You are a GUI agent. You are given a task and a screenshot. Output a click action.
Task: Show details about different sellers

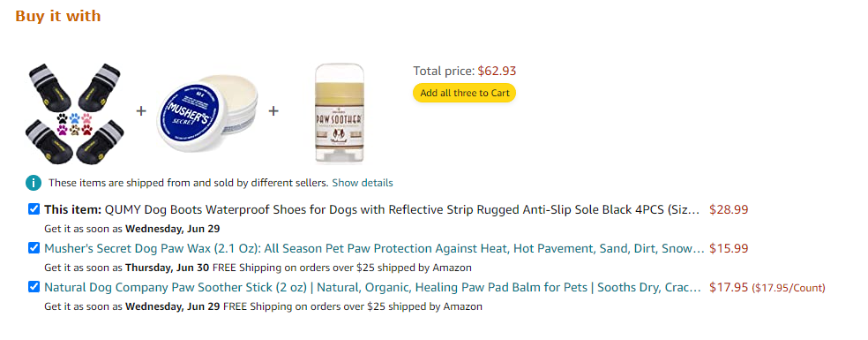(363, 183)
